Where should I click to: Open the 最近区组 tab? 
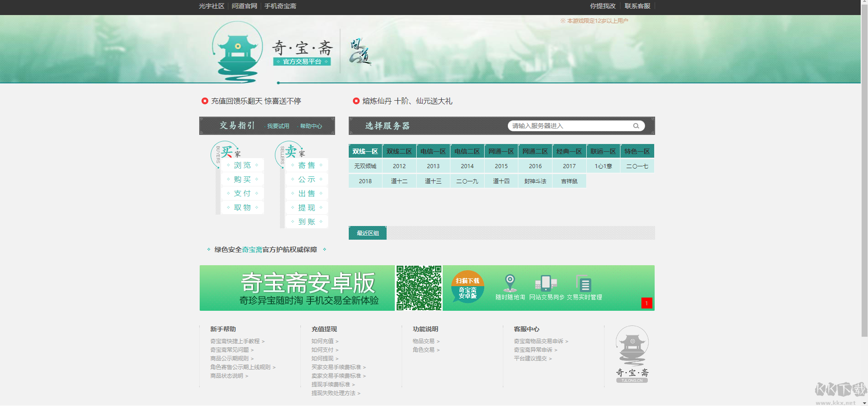[x=367, y=233]
